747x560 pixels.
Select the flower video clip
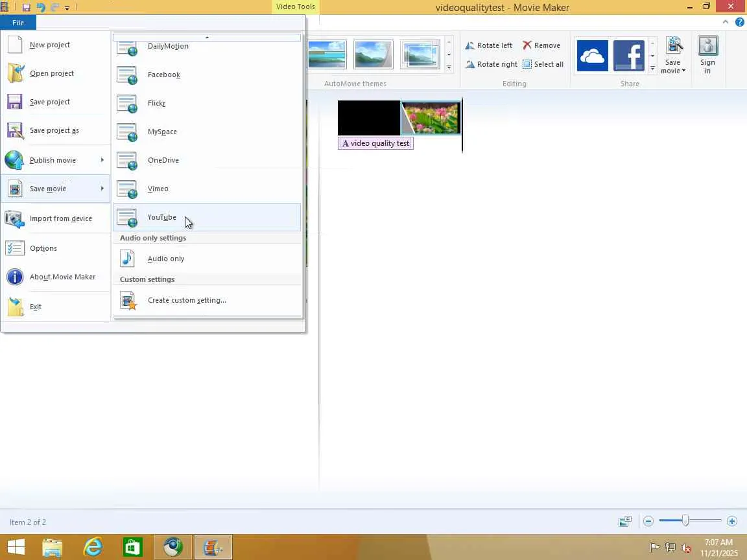click(x=431, y=117)
